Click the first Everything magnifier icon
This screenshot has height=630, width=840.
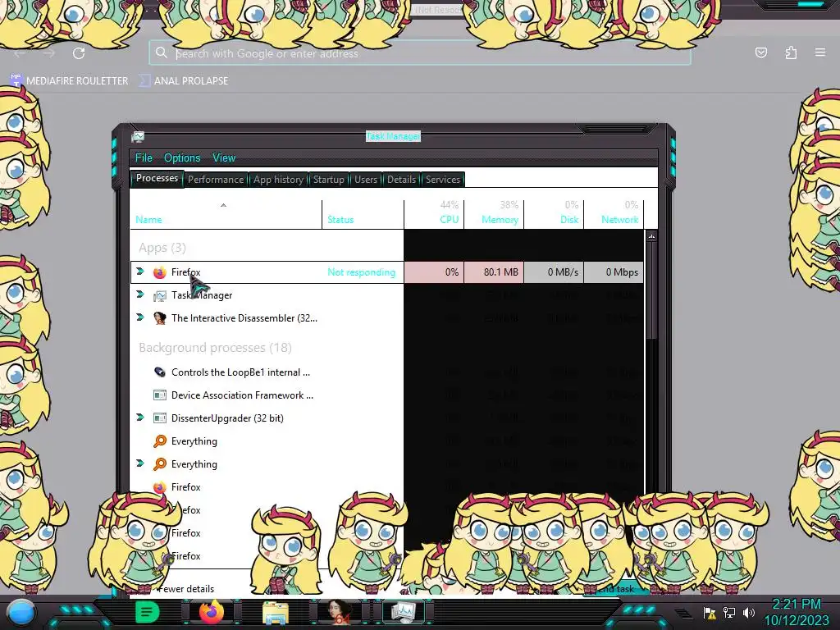point(160,441)
